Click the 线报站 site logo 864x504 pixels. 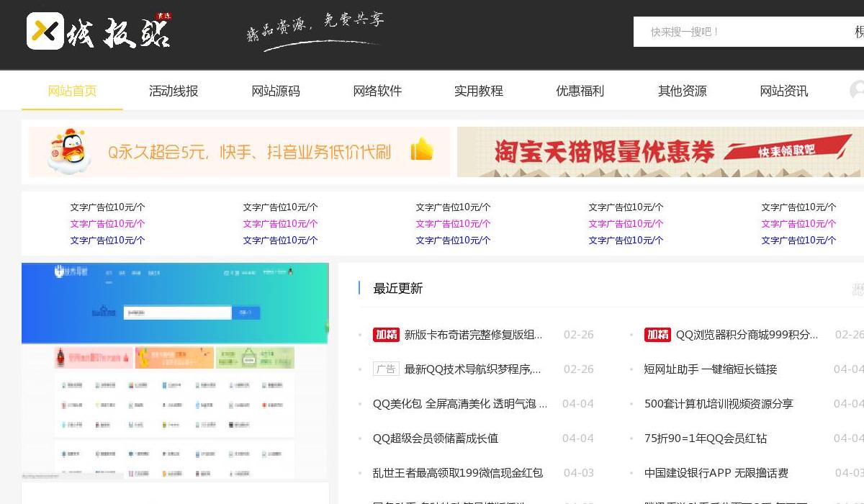99,31
